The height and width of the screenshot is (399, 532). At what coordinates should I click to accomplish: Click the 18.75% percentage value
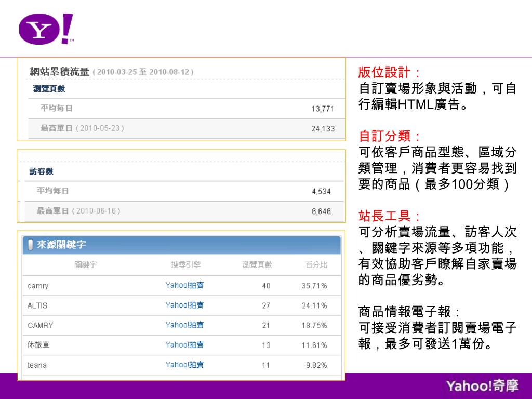click(x=314, y=326)
